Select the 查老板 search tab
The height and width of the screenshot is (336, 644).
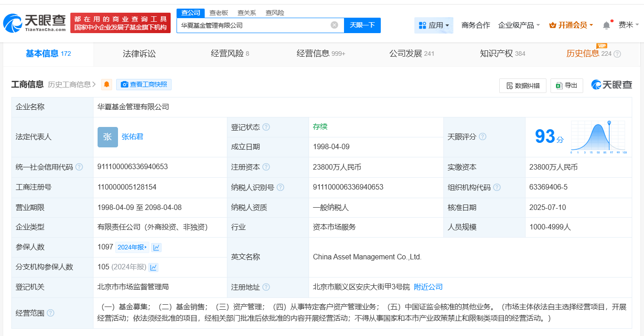pyautogui.click(x=219, y=13)
